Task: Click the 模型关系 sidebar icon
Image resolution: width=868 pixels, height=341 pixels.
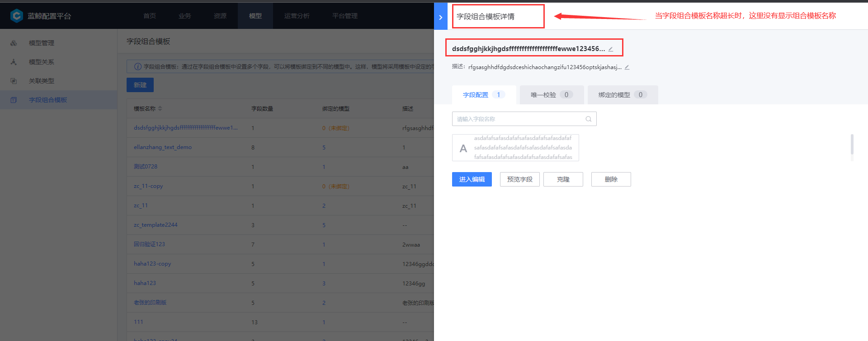Action: (14, 62)
